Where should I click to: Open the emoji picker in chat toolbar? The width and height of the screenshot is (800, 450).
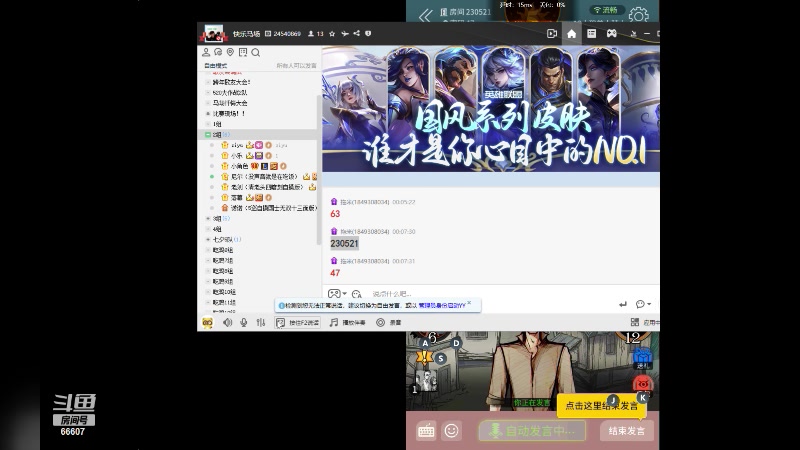click(357, 294)
